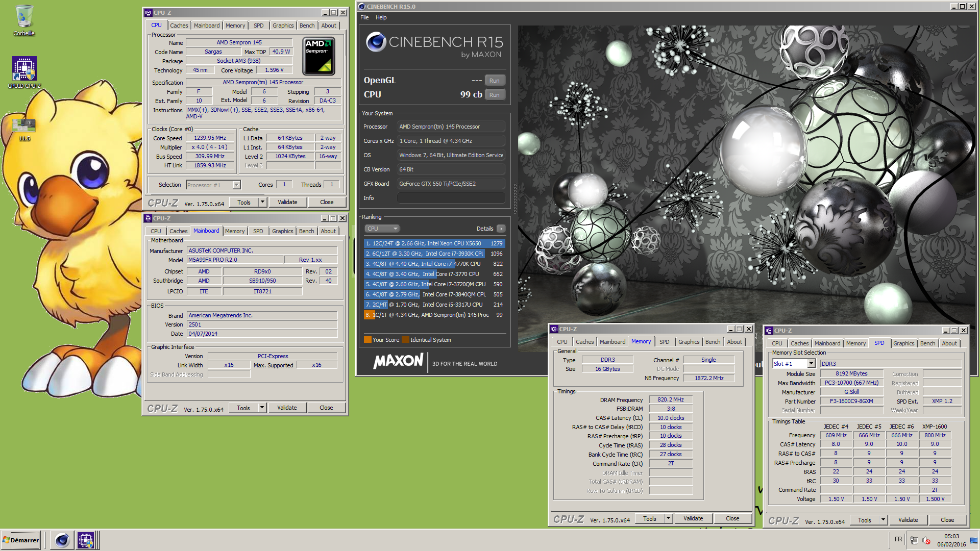Open the CPUID CPU-Z desktop shortcut
Screen dimensions: 980x551
pos(24,72)
